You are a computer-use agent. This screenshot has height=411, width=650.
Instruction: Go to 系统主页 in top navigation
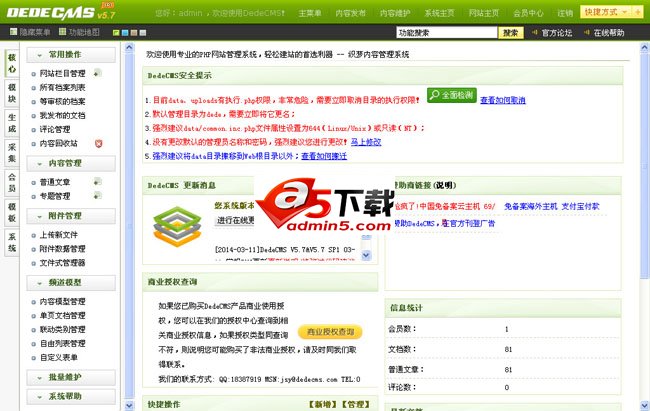439,13
